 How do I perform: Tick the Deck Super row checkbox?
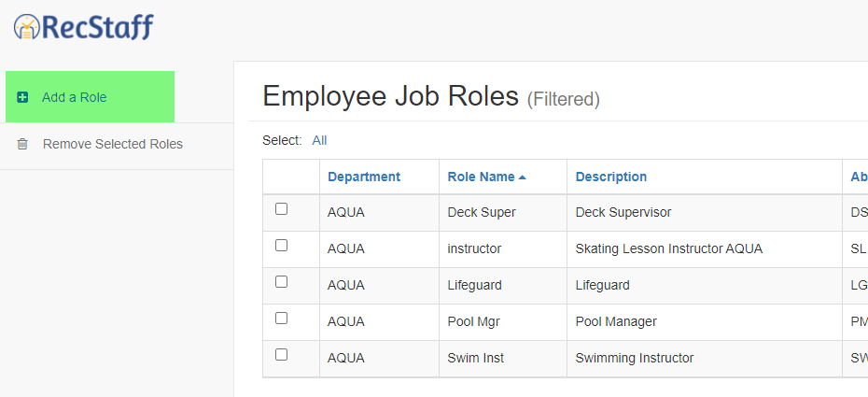tap(282, 209)
